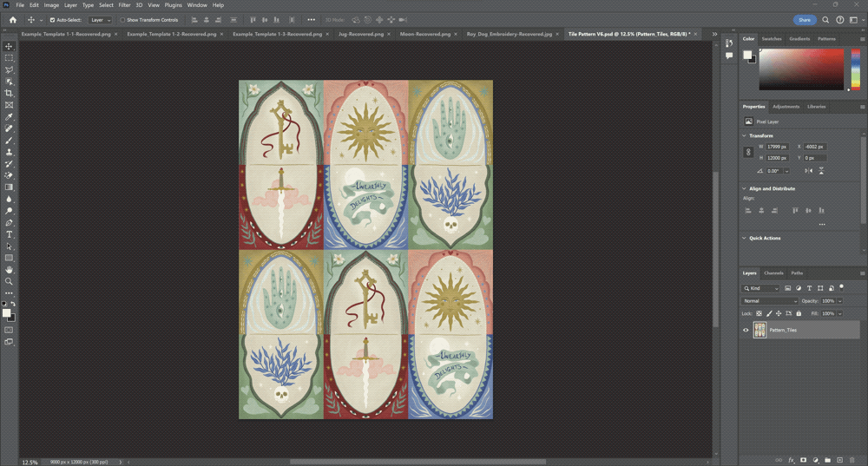Enable Show Transform Controls checkbox
868x466 pixels.
coord(122,20)
